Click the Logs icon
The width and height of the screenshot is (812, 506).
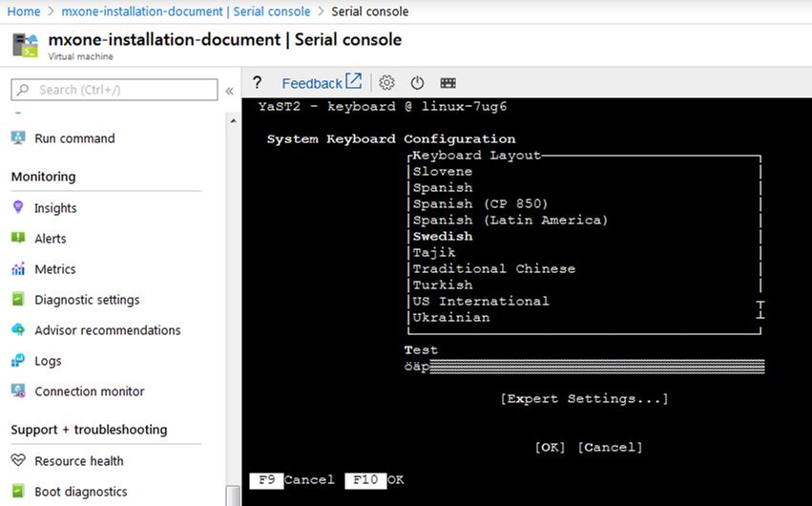(18, 360)
